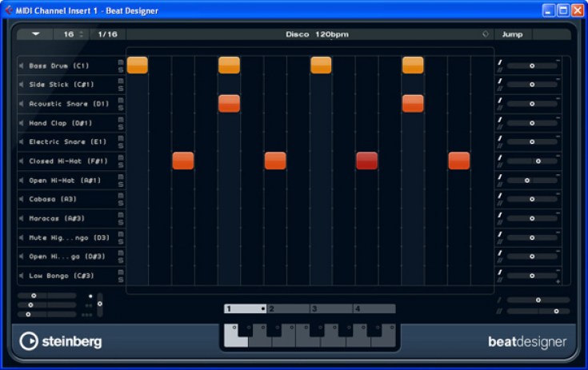Preview the Low Bongo (C#3) lane sound
The height and width of the screenshot is (370, 588).
click(22, 276)
